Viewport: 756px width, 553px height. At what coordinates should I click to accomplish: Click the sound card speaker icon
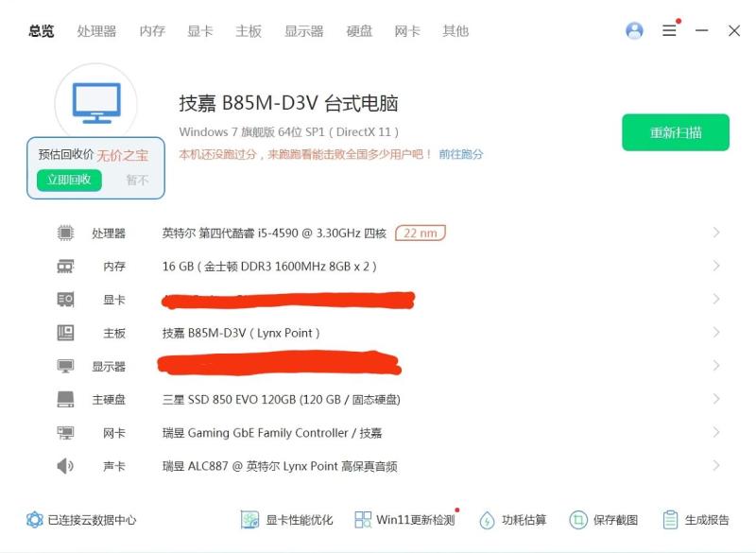(65, 466)
